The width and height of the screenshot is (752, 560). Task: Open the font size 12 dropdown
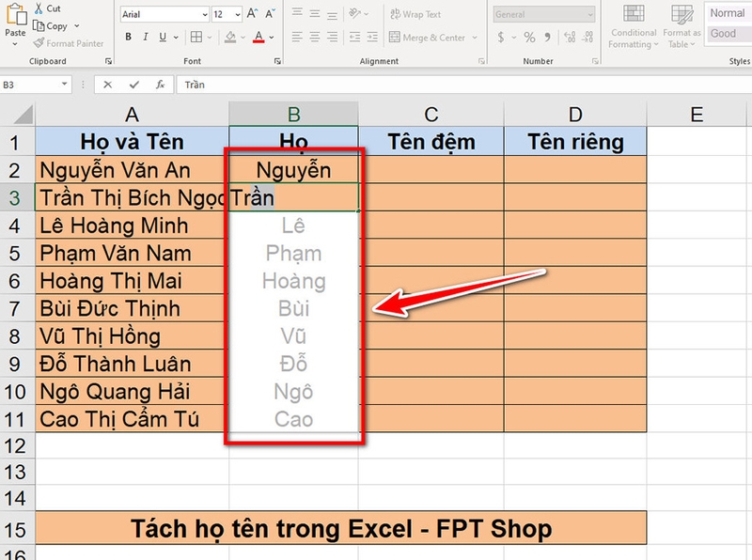[x=238, y=14]
